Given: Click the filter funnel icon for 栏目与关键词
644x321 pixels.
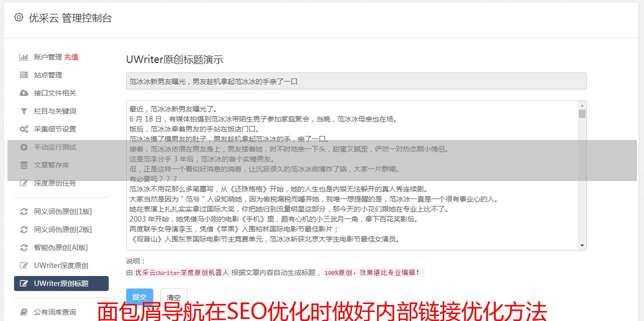Looking at the screenshot, I should tap(24, 111).
